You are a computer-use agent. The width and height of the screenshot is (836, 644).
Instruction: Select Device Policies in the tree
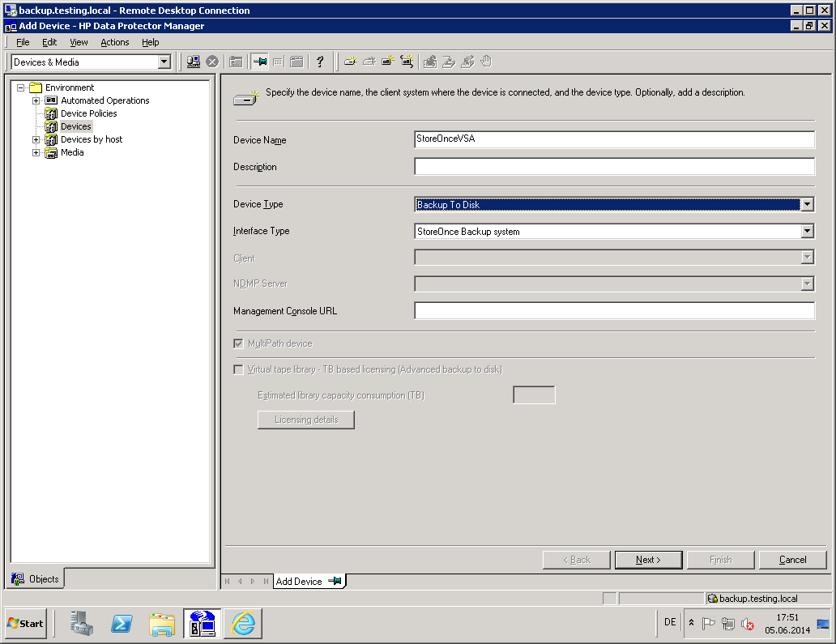pyautogui.click(x=88, y=113)
